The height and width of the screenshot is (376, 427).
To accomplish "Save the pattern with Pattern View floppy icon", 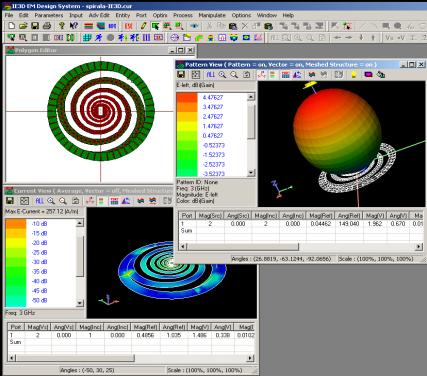I will (x=181, y=74).
